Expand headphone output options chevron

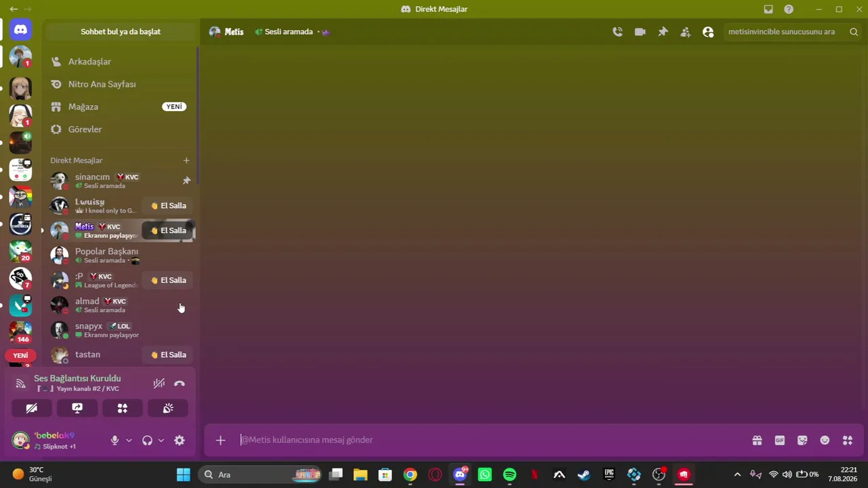point(161,441)
